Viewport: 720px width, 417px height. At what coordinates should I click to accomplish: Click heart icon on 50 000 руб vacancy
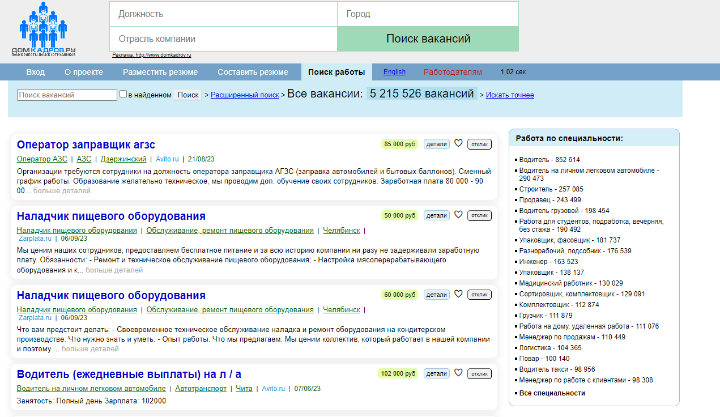click(x=458, y=215)
